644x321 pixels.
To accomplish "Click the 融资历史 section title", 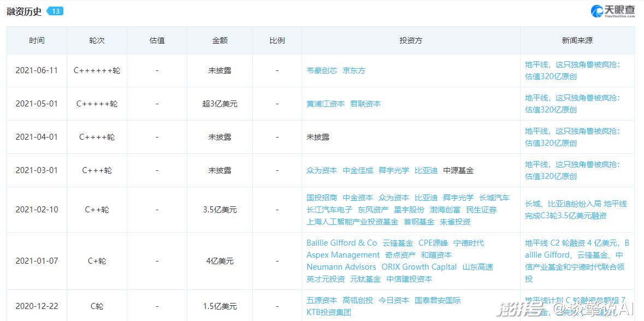I will pos(24,11).
